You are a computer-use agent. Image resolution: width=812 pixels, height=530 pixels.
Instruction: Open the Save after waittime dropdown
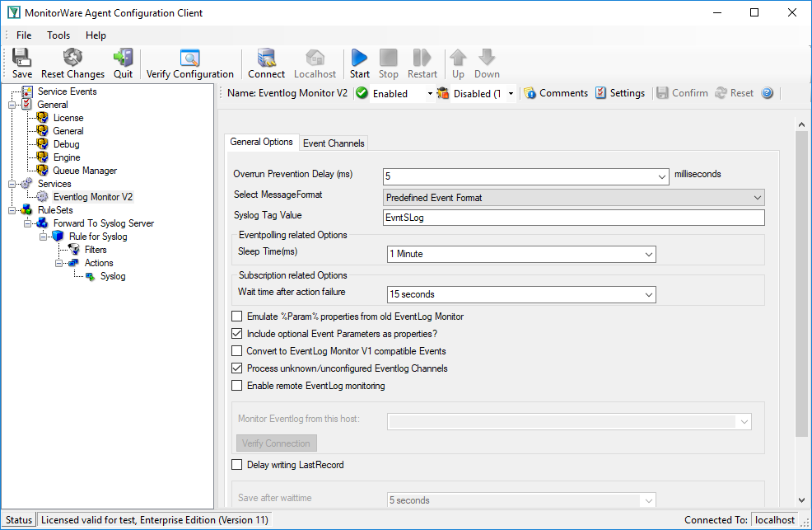[648, 500]
